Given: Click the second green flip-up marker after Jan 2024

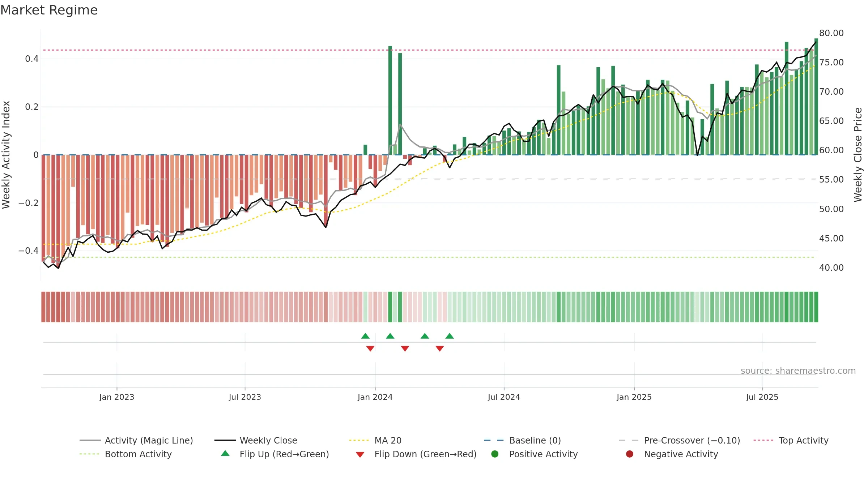Looking at the screenshot, I should [x=390, y=336].
